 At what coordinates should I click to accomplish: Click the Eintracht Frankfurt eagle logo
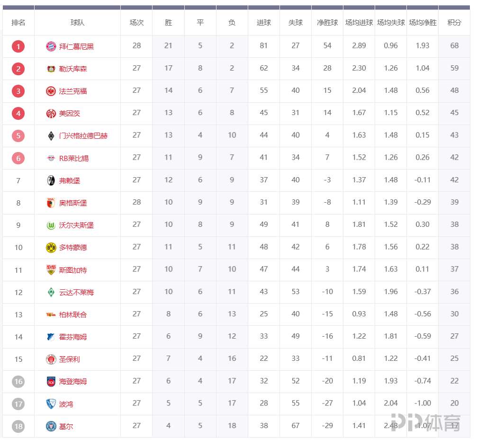click(51, 91)
